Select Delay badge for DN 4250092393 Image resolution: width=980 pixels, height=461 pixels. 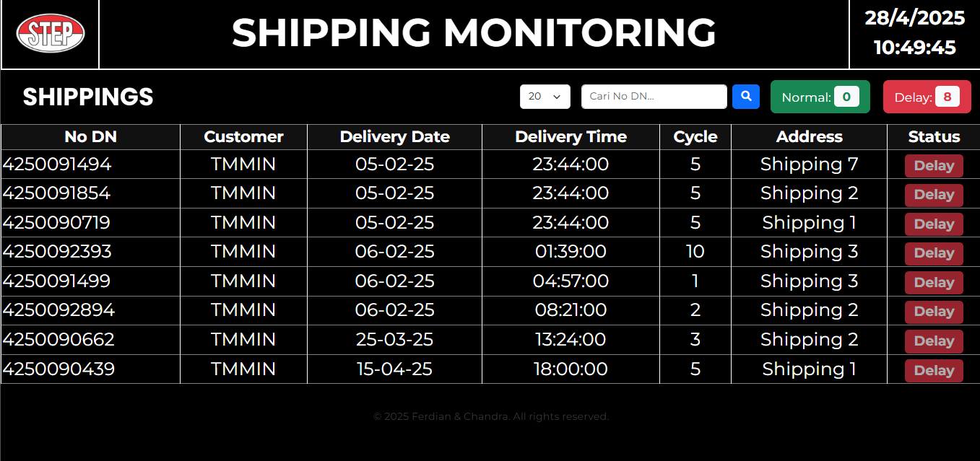point(934,253)
